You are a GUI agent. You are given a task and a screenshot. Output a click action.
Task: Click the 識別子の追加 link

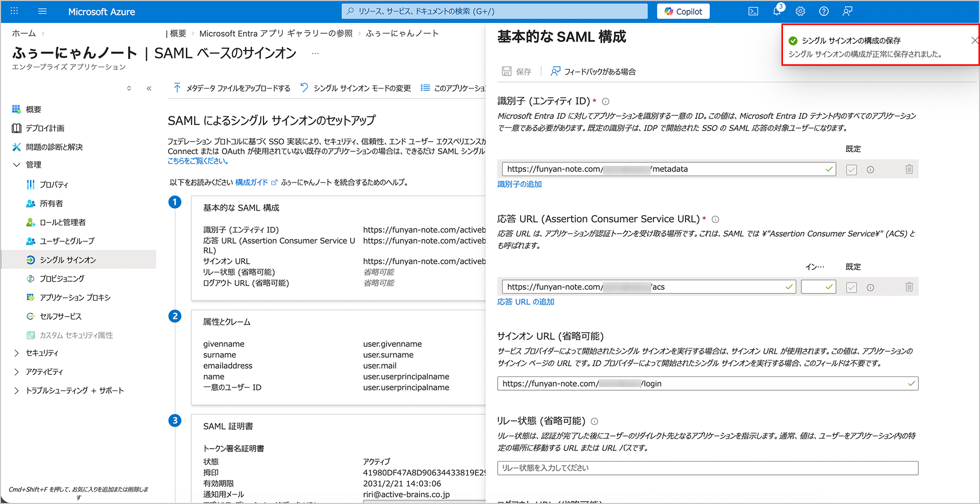[519, 184]
